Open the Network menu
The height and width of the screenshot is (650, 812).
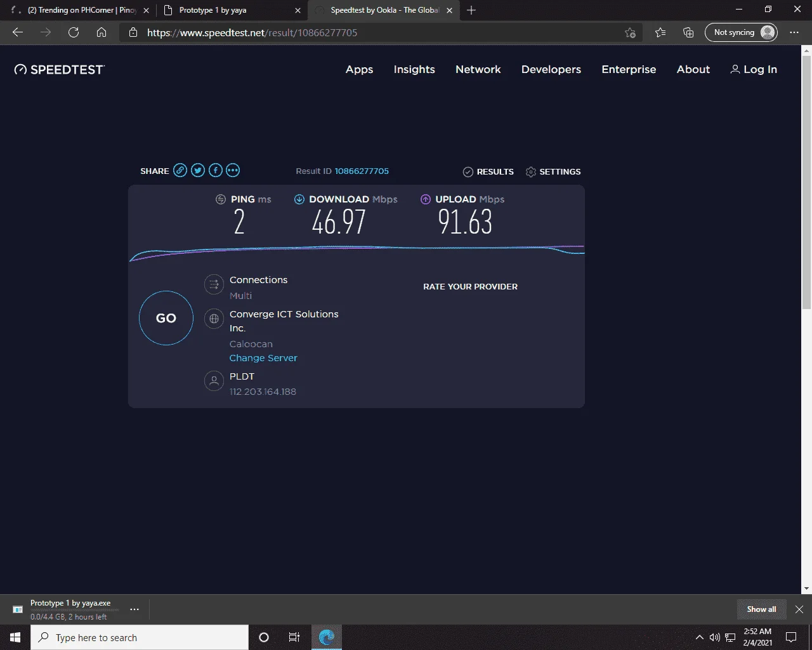(x=478, y=69)
